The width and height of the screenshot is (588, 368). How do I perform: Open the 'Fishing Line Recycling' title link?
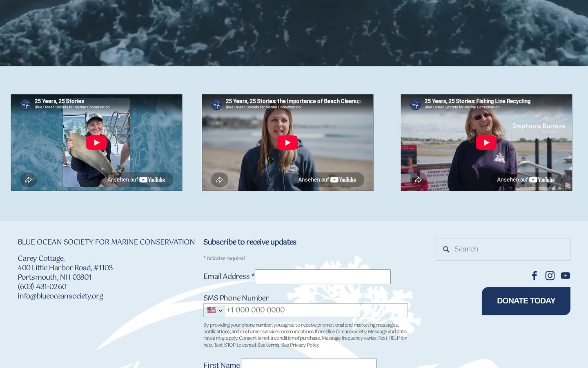(477, 101)
